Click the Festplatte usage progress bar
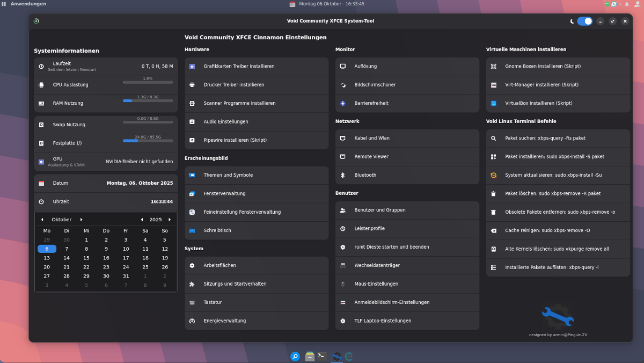This screenshot has height=363, width=644. (x=148, y=141)
